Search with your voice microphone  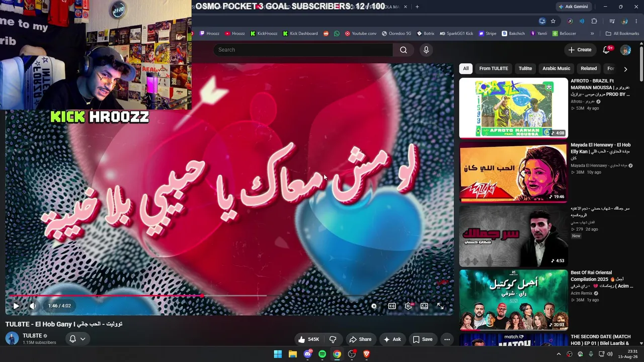click(426, 50)
